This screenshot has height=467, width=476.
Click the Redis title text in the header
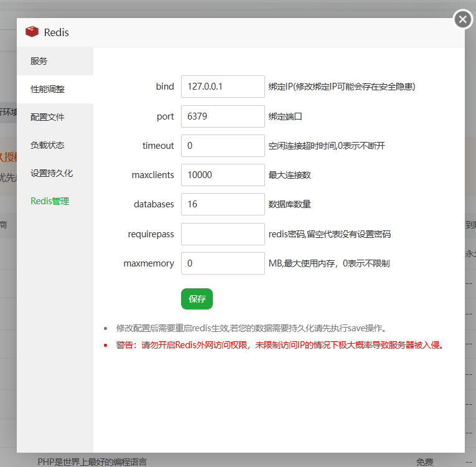(x=57, y=32)
